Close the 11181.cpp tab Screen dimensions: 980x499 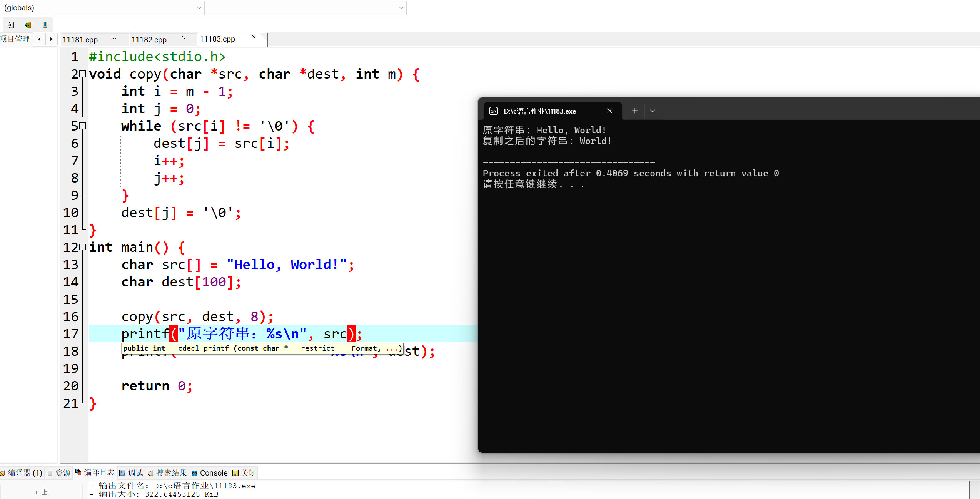coord(114,37)
